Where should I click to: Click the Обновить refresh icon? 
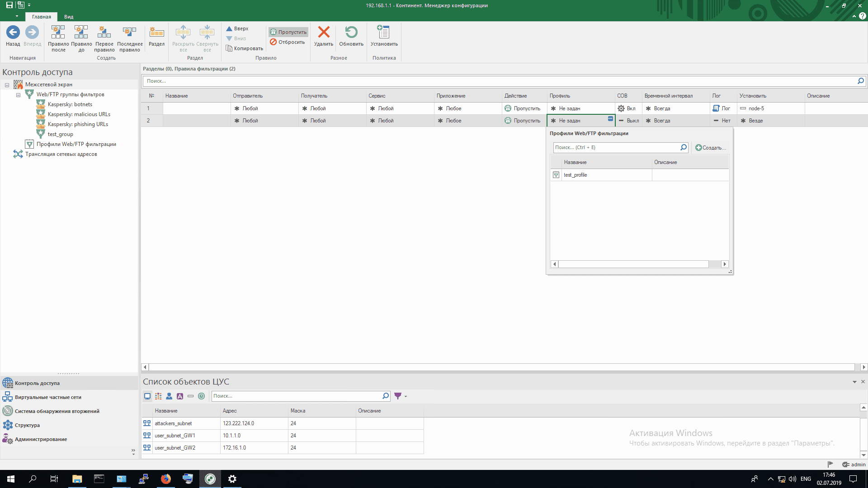coord(351,33)
